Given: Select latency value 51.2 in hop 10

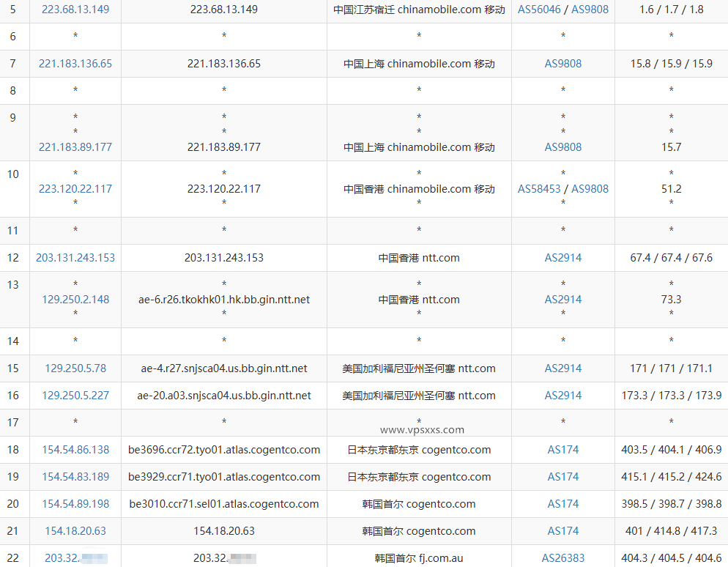Looking at the screenshot, I should (671, 189).
